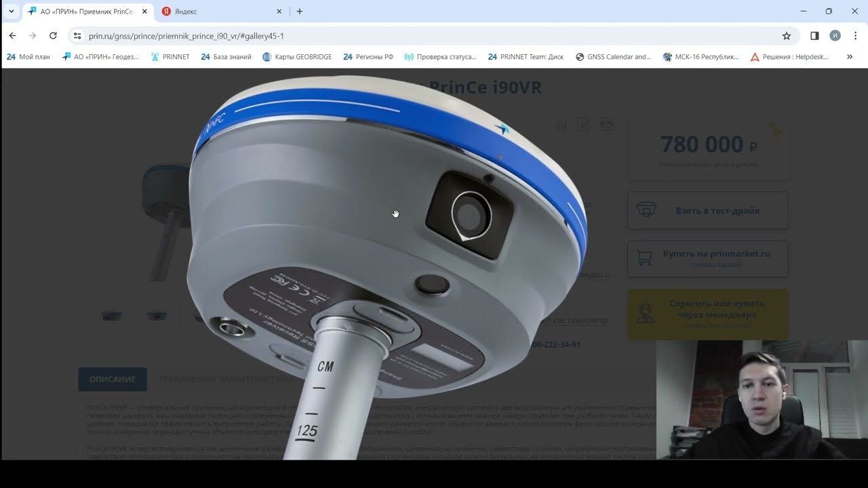Toggle the browser side panel
This screenshot has height=488, width=868.
pos(814,36)
